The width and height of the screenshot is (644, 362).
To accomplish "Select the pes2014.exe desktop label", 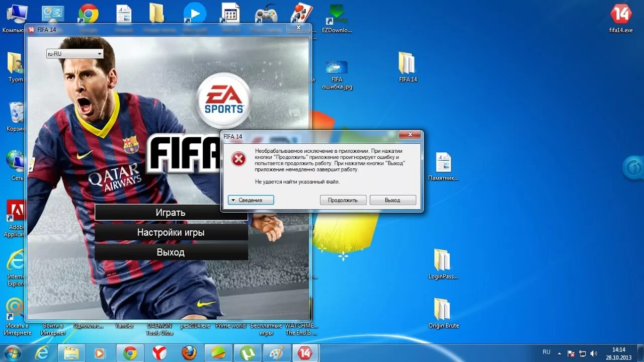I will click(195, 326).
